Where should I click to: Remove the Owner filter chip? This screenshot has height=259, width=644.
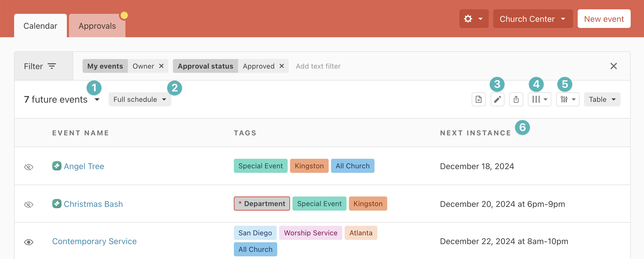coord(161,66)
